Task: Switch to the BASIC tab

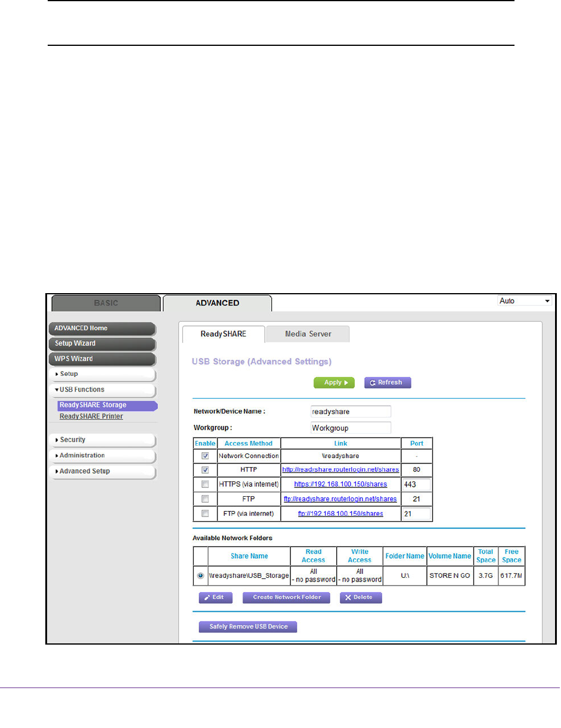Action: pos(106,303)
